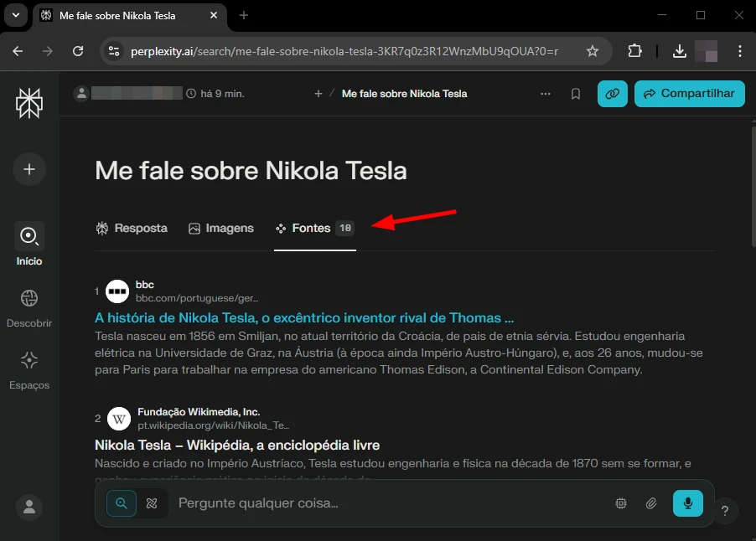Screen dimensions: 756x541
Task: Open browser extensions menu
Action: [635, 51]
